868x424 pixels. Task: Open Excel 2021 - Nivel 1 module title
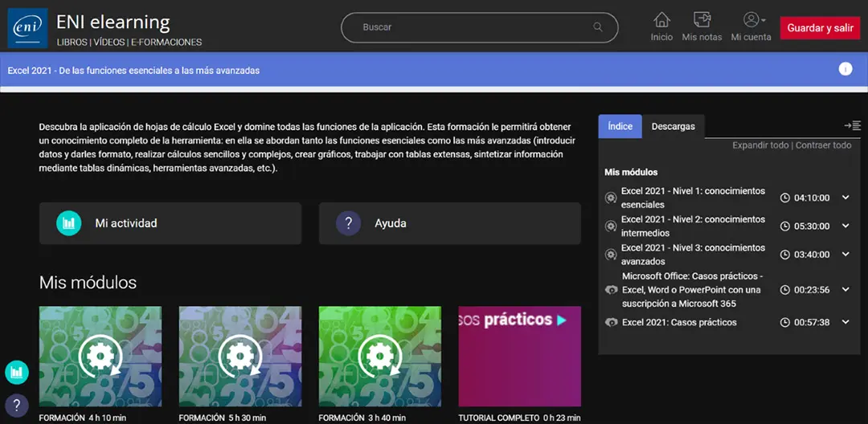(x=693, y=198)
